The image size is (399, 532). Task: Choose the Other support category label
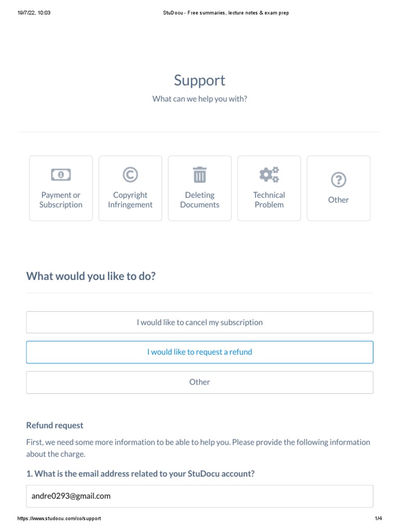point(338,200)
